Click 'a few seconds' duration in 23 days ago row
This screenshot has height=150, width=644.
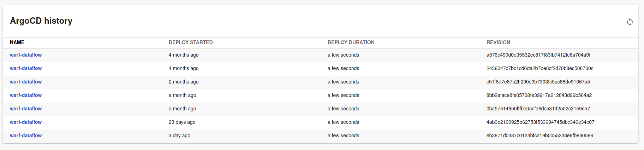[x=343, y=122]
